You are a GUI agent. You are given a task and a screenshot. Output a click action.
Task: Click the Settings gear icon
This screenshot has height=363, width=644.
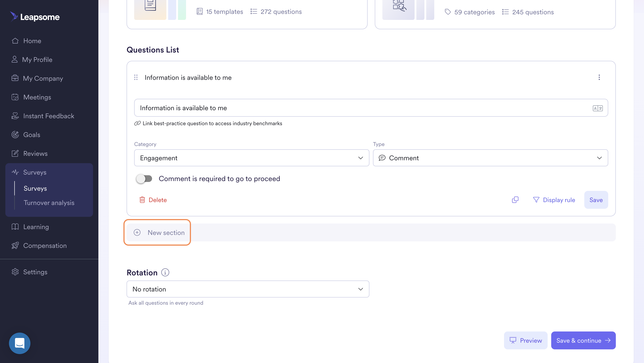pos(15,272)
